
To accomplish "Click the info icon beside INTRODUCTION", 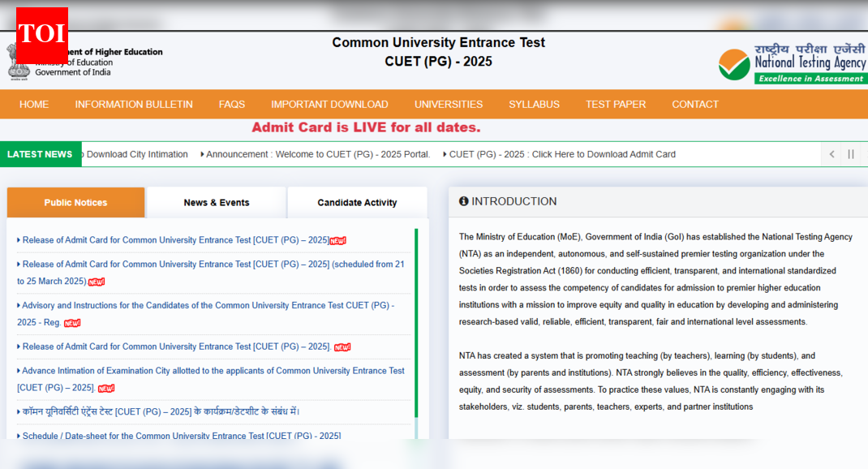I will 464,201.
